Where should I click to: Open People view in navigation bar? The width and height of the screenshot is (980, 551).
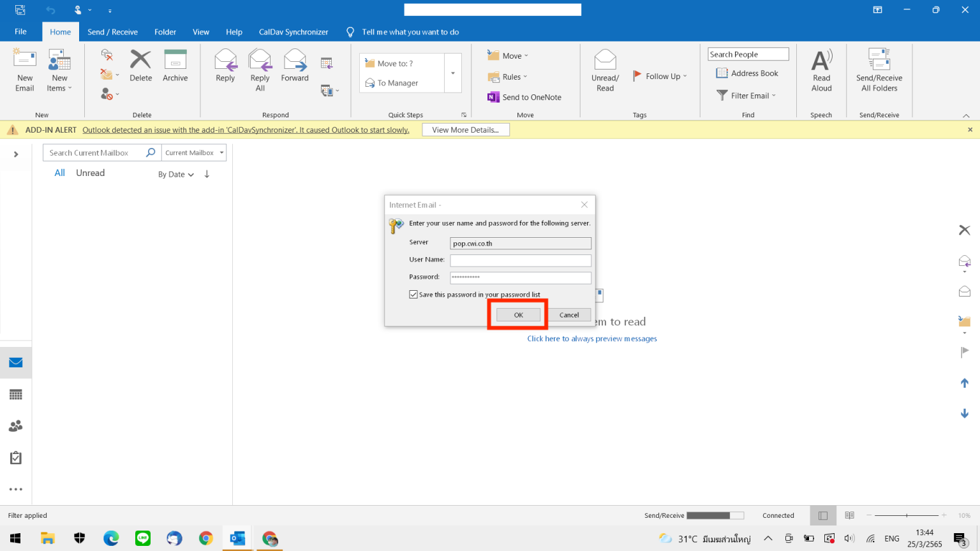click(x=16, y=426)
